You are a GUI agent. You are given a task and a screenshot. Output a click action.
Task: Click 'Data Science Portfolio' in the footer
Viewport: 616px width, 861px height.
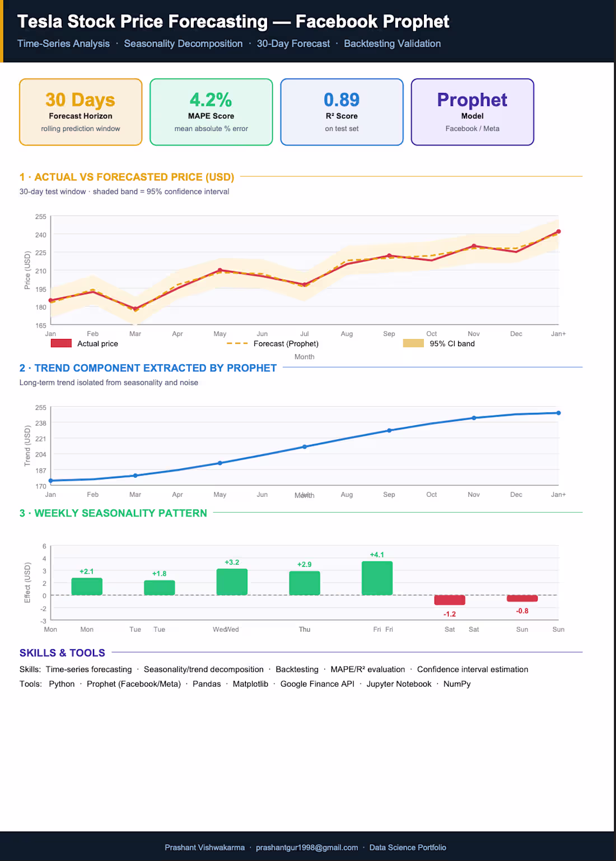click(408, 848)
